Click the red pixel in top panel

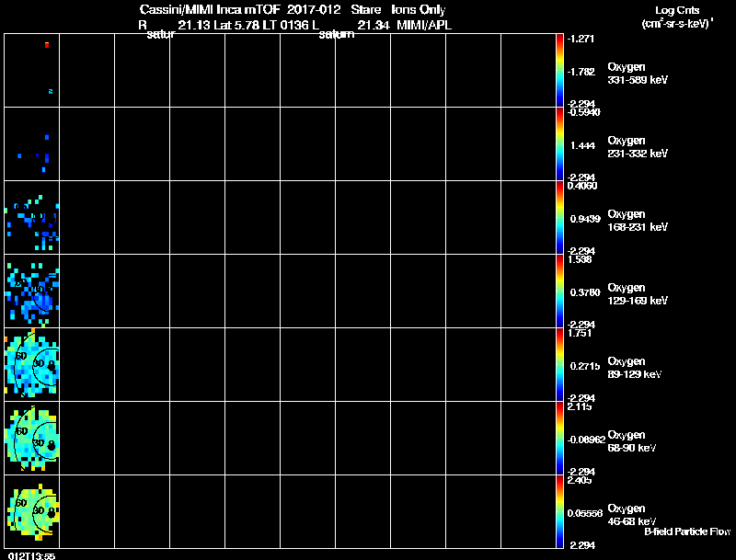coord(47,45)
